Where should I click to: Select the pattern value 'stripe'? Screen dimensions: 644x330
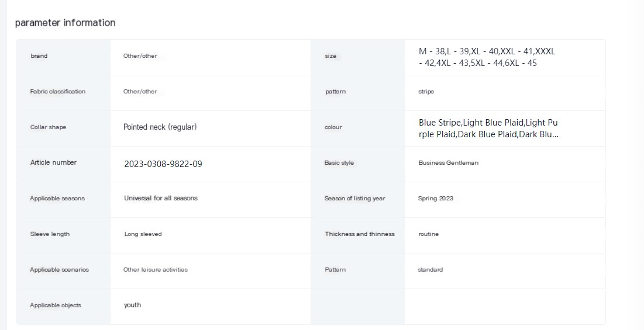click(426, 92)
